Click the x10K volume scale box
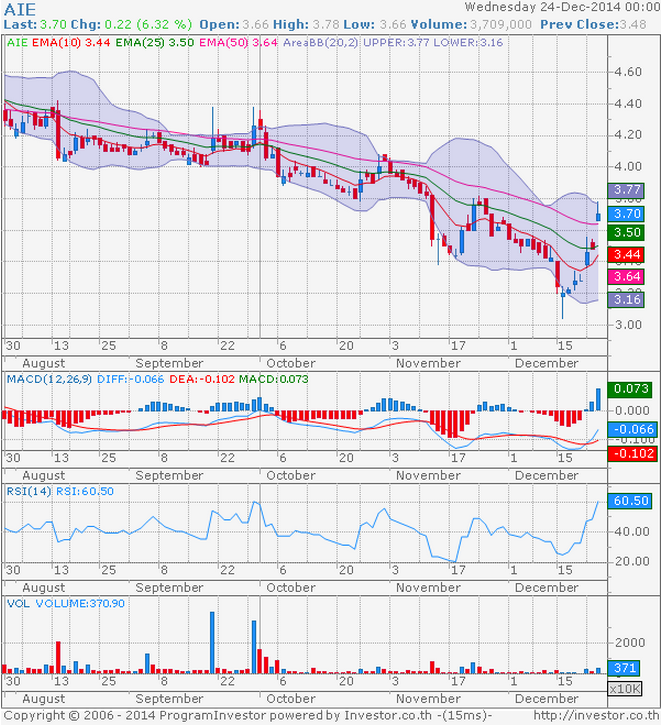The width and height of the screenshot is (663, 725). pos(625,688)
